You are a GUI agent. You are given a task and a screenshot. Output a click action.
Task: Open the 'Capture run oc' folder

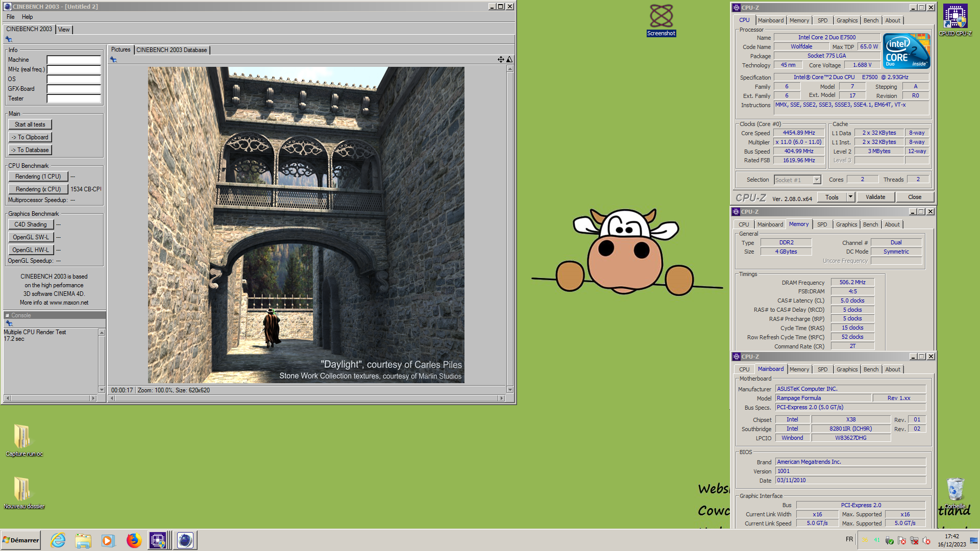(23, 440)
